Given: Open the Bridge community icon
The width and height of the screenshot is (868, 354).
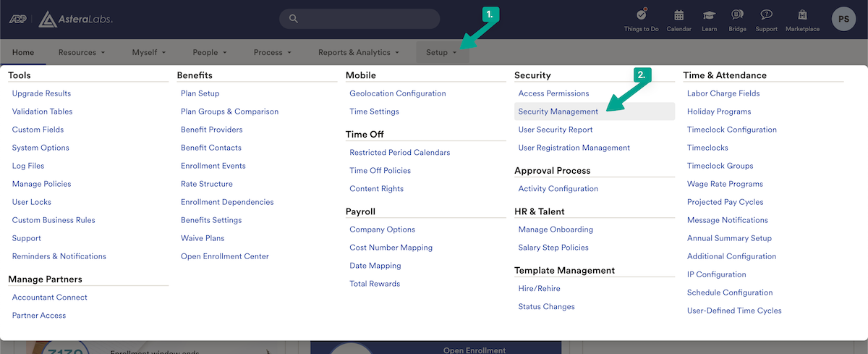Looking at the screenshot, I should tap(737, 15).
